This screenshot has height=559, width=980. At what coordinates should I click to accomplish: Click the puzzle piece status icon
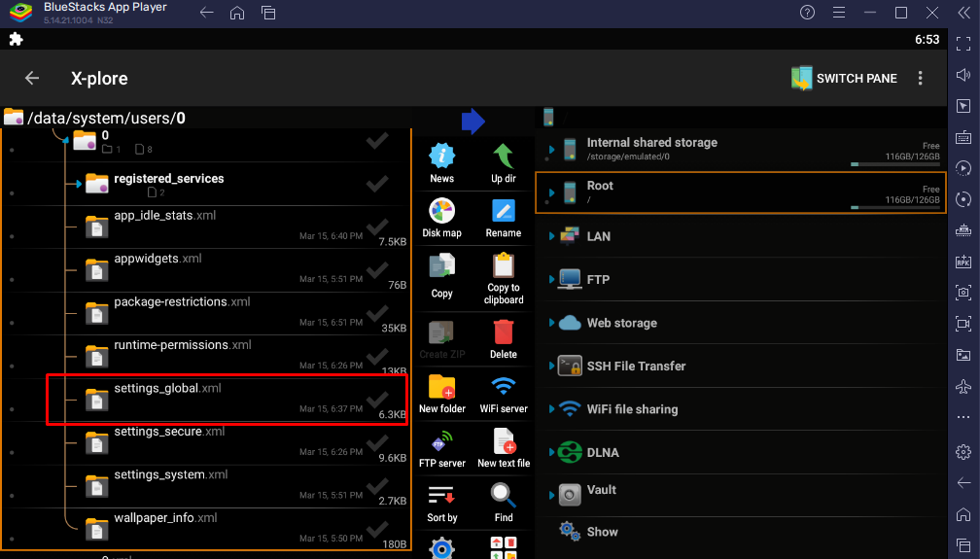tap(16, 40)
